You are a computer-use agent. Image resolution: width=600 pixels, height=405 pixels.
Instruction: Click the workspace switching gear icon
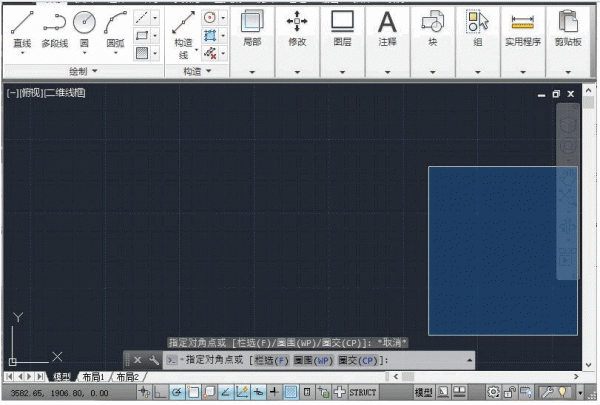(493, 392)
